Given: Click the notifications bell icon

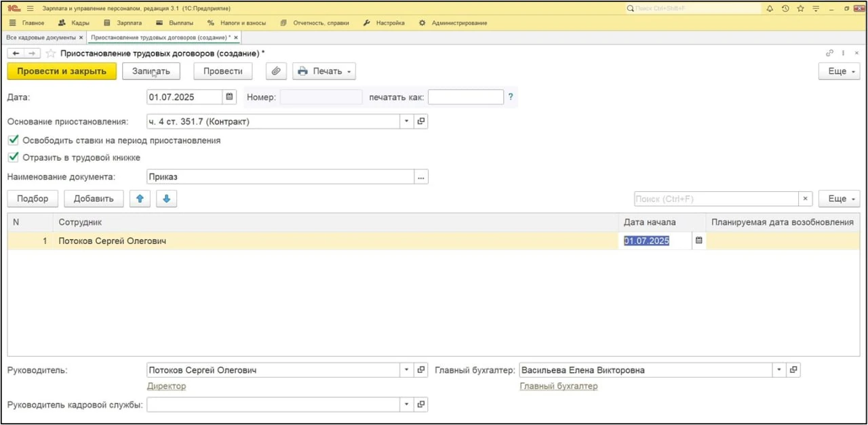Looking at the screenshot, I should [x=770, y=9].
